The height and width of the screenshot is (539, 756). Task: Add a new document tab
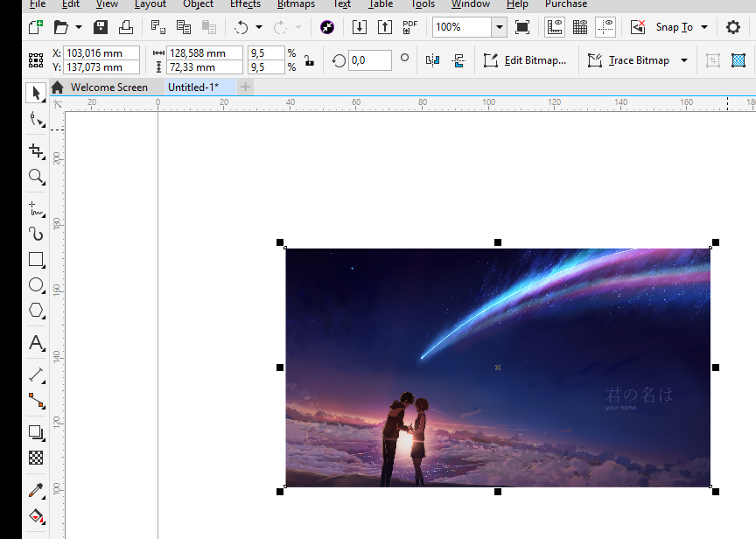pos(245,87)
